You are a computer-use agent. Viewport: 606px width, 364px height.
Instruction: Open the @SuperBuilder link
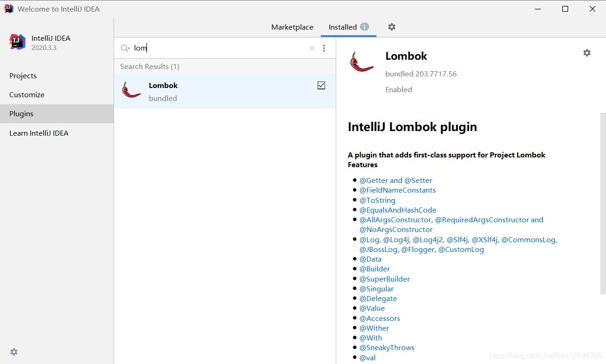coord(384,279)
